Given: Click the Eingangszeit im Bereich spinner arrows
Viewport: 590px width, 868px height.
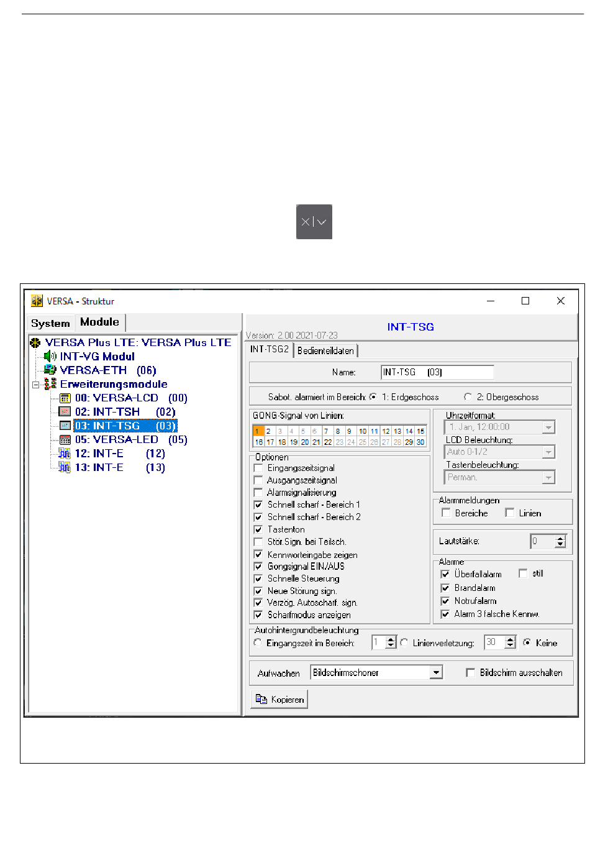Looking at the screenshot, I should 391,642.
